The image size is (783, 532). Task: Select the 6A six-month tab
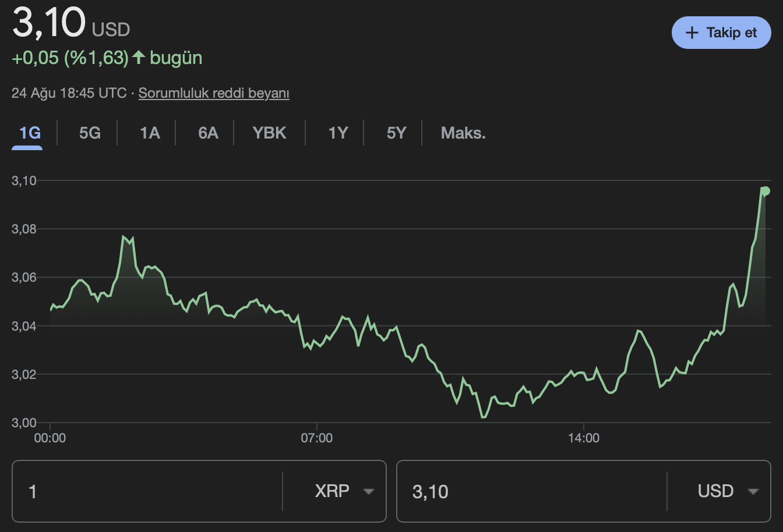(208, 133)
